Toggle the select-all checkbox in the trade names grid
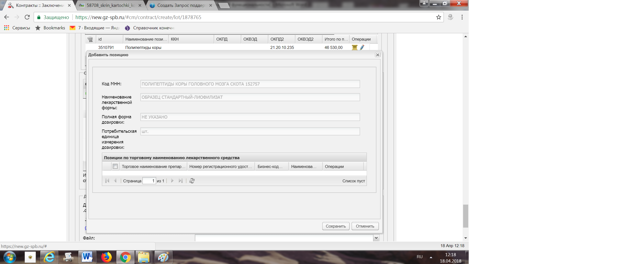 pyautogui.click(x=115, y=166)
